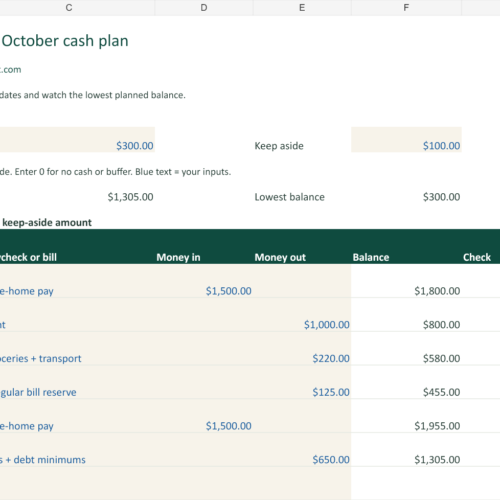This screenshot has height=500, width=500.
Task: Select the $125.00 Money out cell
Action: (302, 382)
